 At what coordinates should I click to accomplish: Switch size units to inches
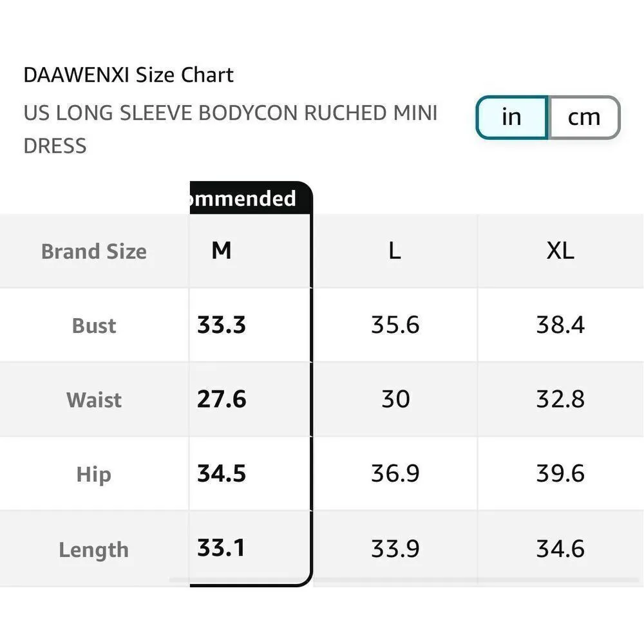pyautogui.click(x=511, y=117)
